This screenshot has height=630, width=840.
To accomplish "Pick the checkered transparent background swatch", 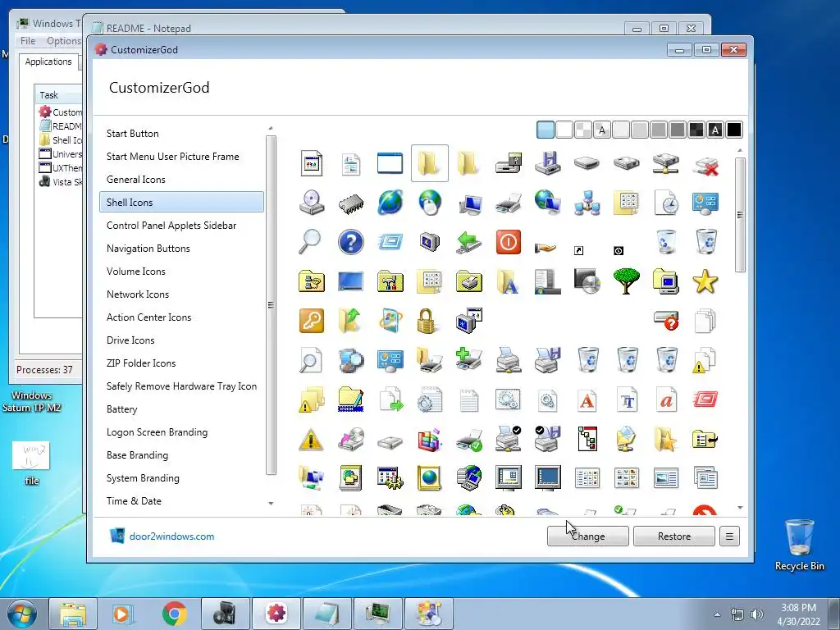I will 583,130.
